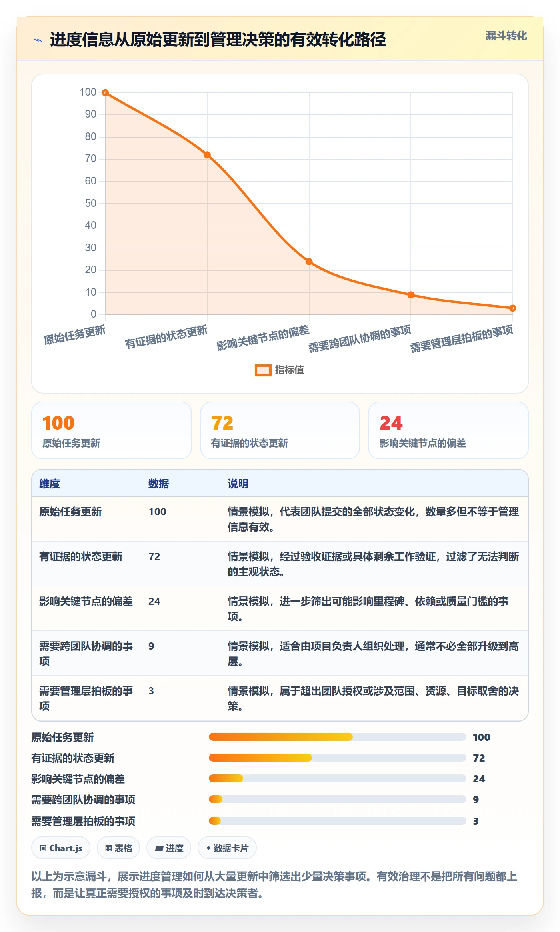Click the lightning icon beside the title

click(x=38, y=40)
